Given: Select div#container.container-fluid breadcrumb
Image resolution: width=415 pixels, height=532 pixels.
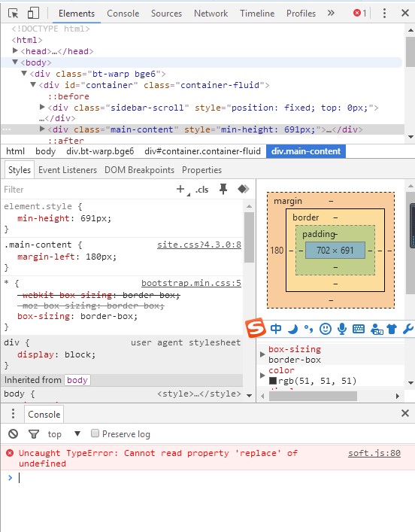Looking at the screenshot, I should (202, 151).
